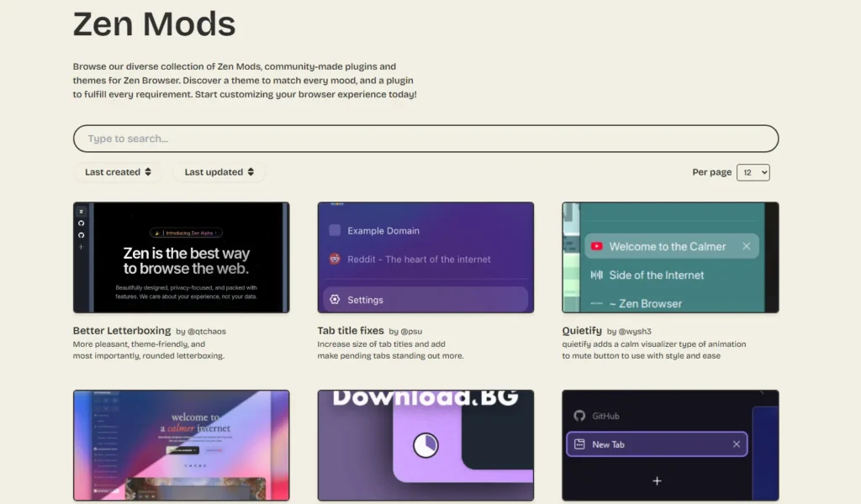Viewport: 861px width, 504px height.
Task: Click the sort arrows icon beside Last updated
Action: pos(251,172)
